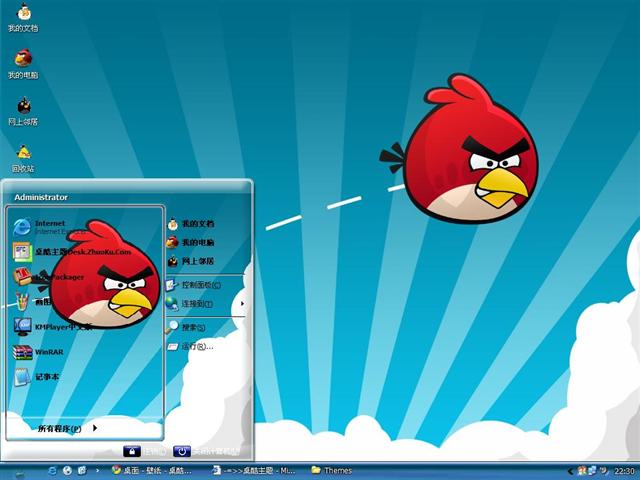Click the third quick launch icon
The width and height of the screenshot is (640, 480).
click(x=82, y=471)
